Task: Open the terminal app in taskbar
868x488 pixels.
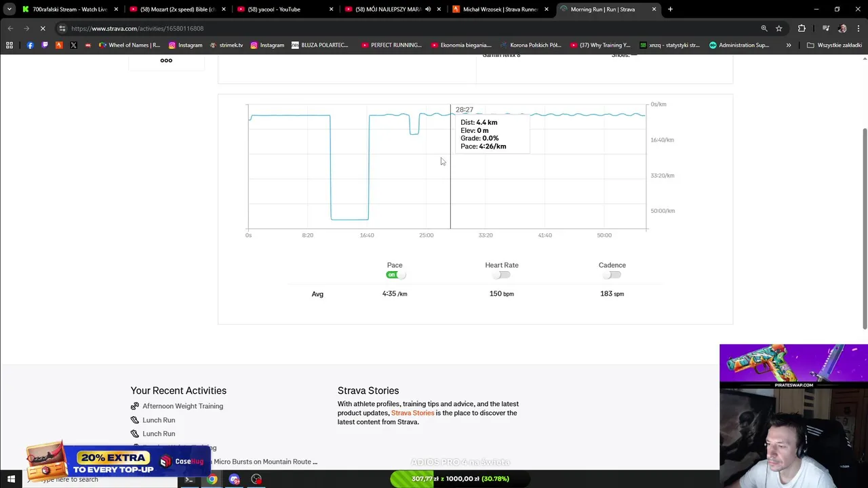Action: [189, 479]
